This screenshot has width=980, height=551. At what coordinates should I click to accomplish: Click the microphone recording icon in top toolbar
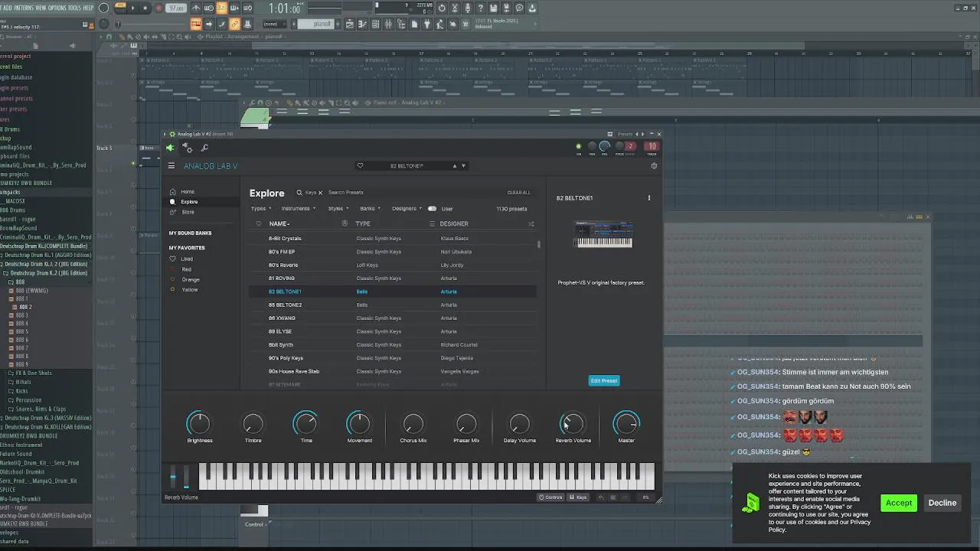(467, 8)
